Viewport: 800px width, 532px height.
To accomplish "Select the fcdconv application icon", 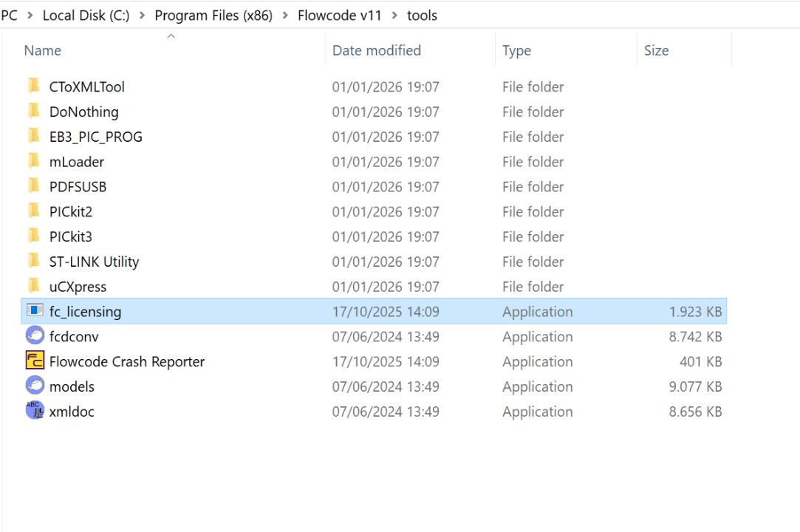I will (35, 336).
